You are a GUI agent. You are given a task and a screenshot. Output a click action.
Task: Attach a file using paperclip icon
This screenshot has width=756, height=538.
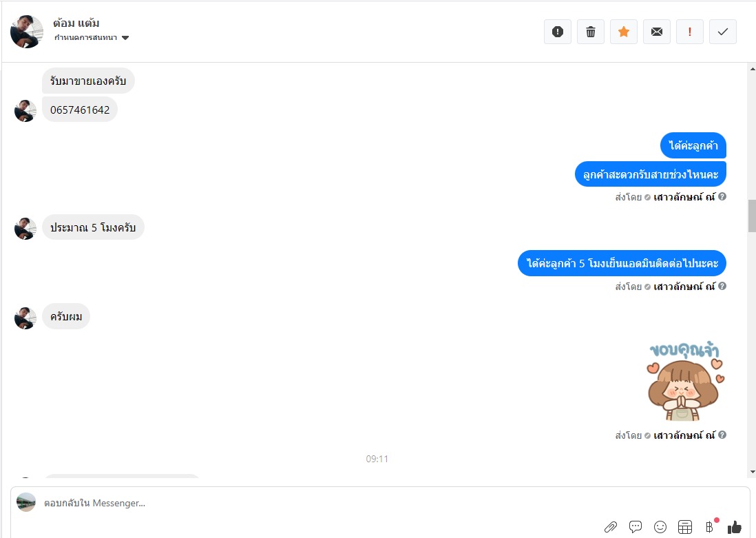611,527
